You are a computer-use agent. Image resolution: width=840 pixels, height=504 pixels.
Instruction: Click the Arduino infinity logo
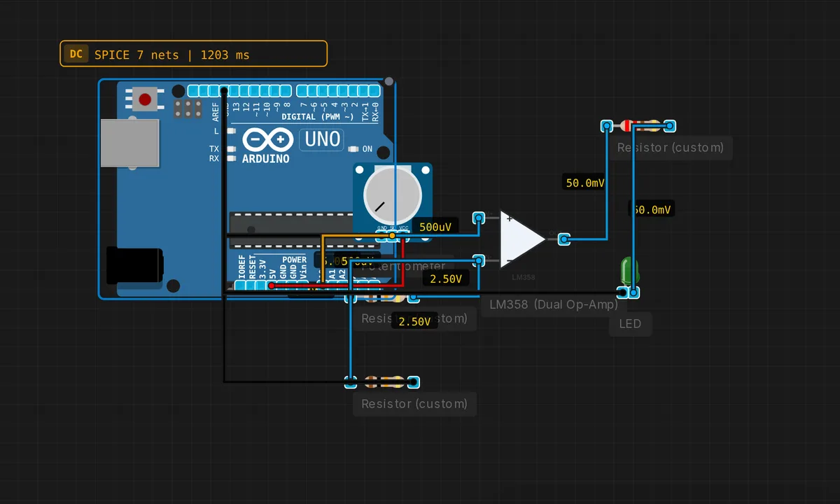tap(268, 140)
